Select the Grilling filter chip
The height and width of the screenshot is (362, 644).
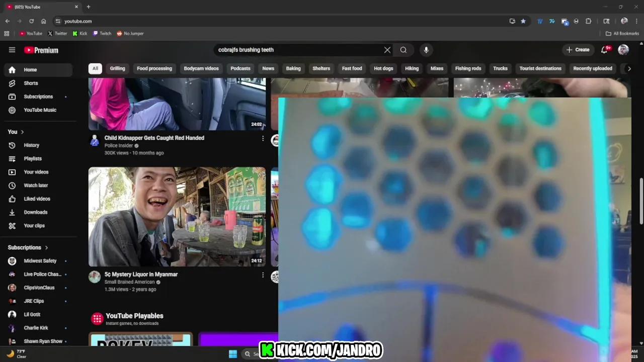click(118, 68)
